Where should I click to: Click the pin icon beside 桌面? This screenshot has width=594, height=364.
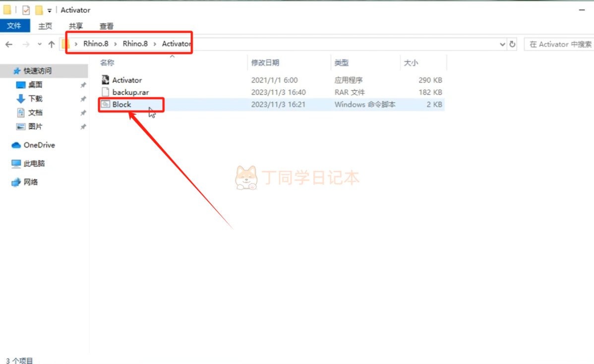click(83, 85)
